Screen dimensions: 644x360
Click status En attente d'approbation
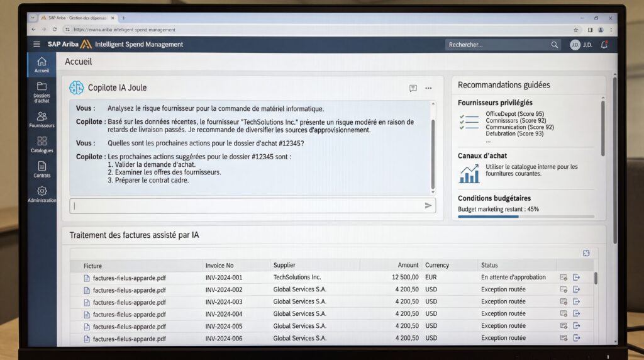click(x=513, y=277)
